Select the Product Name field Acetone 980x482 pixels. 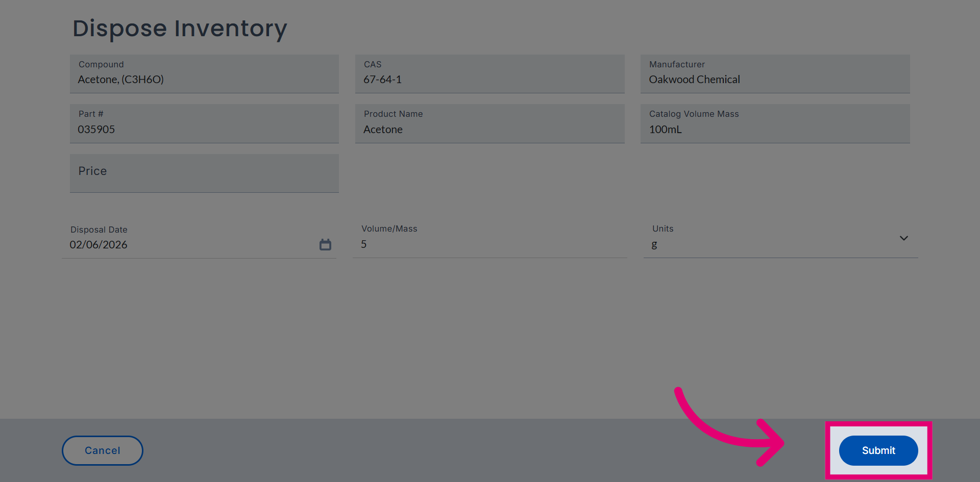[x=490, y=123]
